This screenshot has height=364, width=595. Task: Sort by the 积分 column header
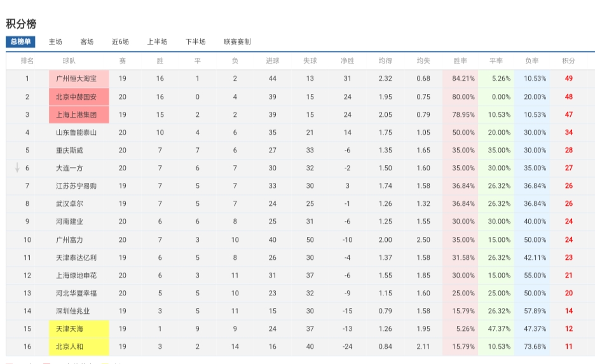click(x=568, y=61)
